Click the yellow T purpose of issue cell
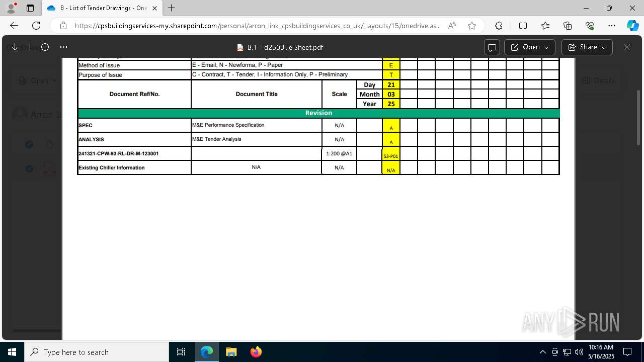 tap(391, 75)
